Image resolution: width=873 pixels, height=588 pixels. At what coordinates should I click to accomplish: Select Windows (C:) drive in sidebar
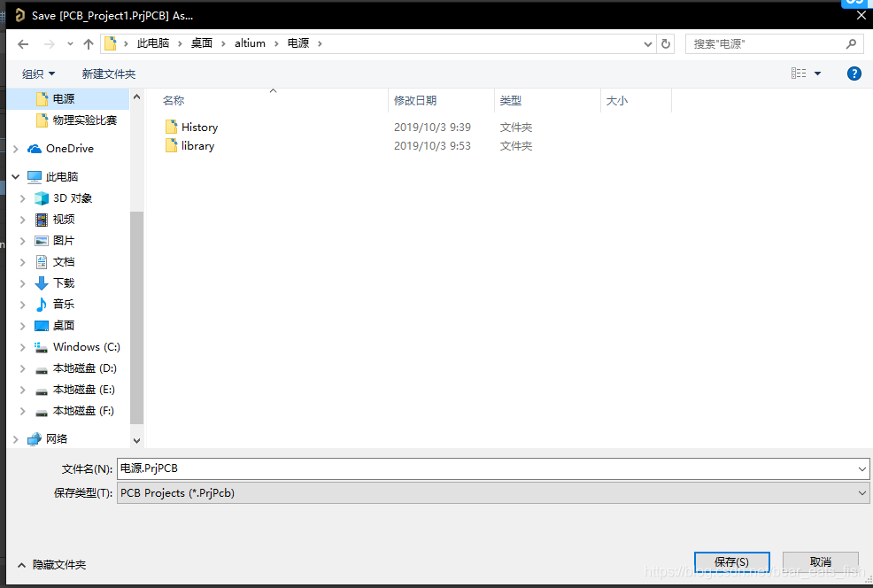[x=86, y=347]
